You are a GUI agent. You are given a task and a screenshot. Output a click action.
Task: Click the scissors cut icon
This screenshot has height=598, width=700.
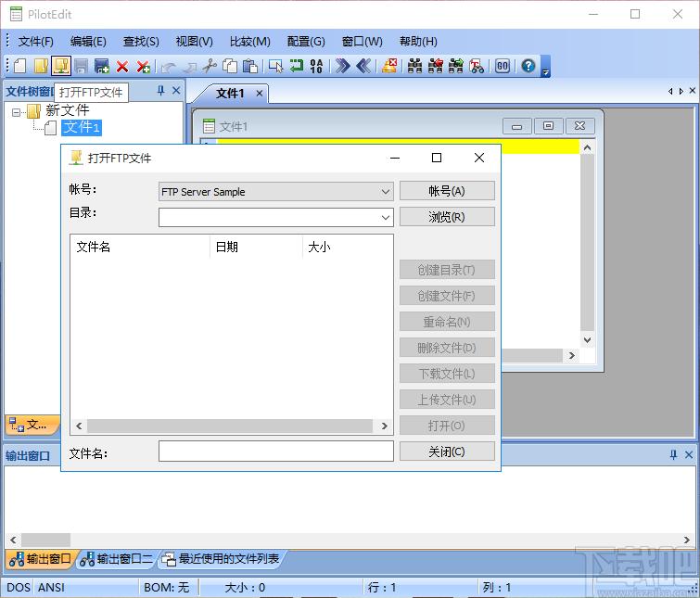[210, 66]
